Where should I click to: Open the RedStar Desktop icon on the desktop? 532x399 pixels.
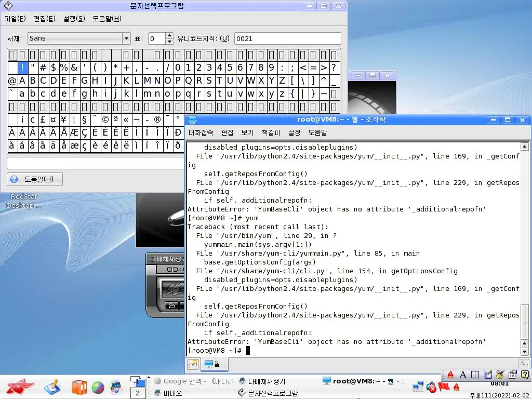click(x=24, y=201)
